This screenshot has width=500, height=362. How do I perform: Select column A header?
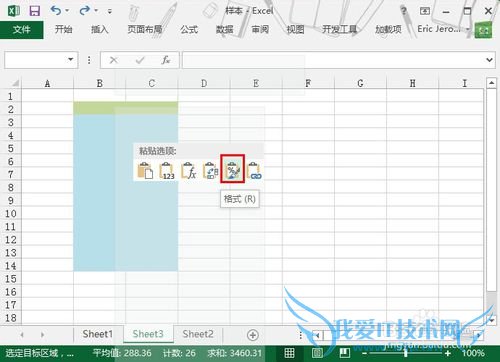click(x=47, y=83)
